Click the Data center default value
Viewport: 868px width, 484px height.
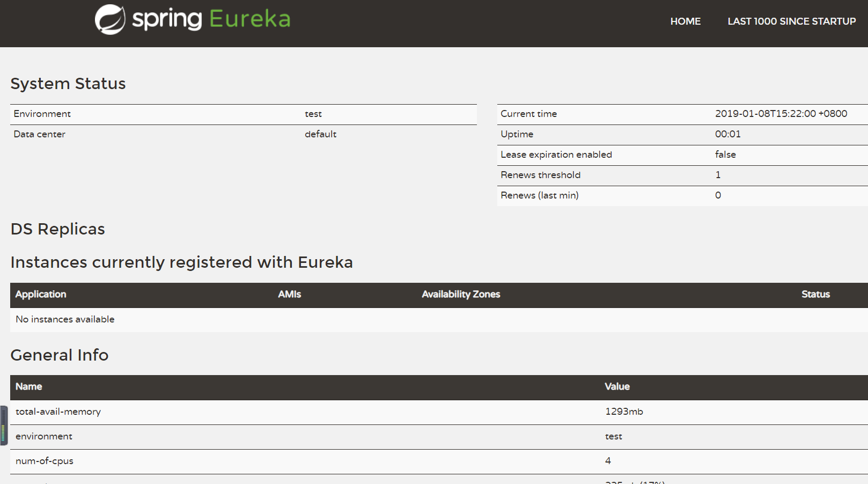(x=320, y=134)
